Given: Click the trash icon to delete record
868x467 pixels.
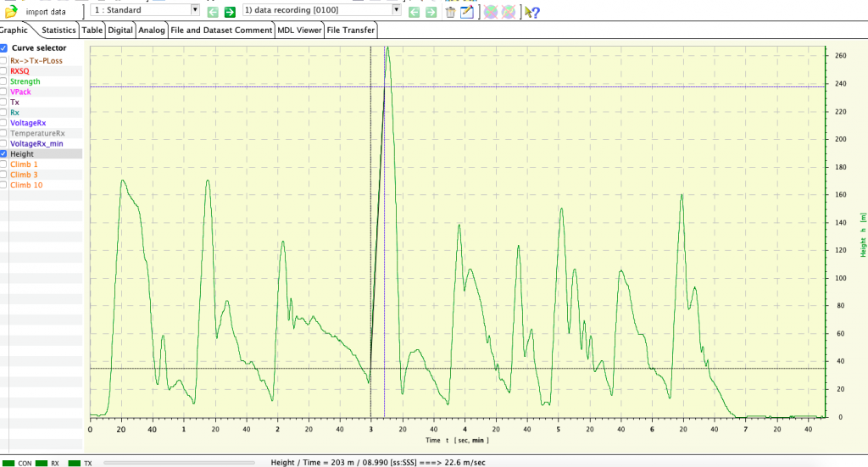Looking at the screenshot, I should [450, 11].
